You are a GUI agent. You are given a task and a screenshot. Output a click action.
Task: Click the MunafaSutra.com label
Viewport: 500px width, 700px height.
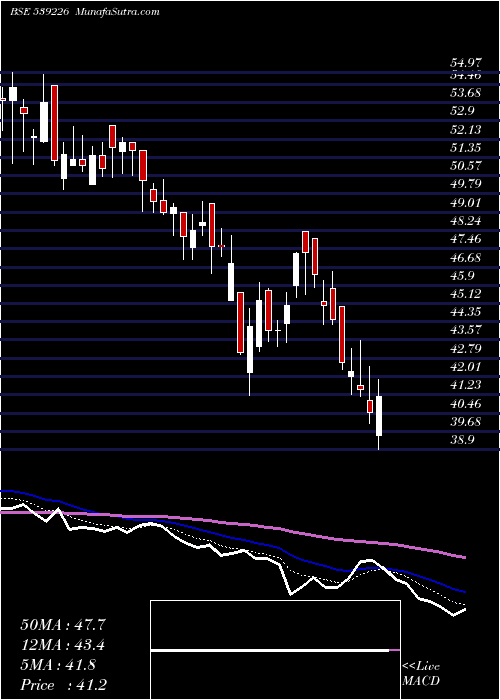(x=118, y=12)
